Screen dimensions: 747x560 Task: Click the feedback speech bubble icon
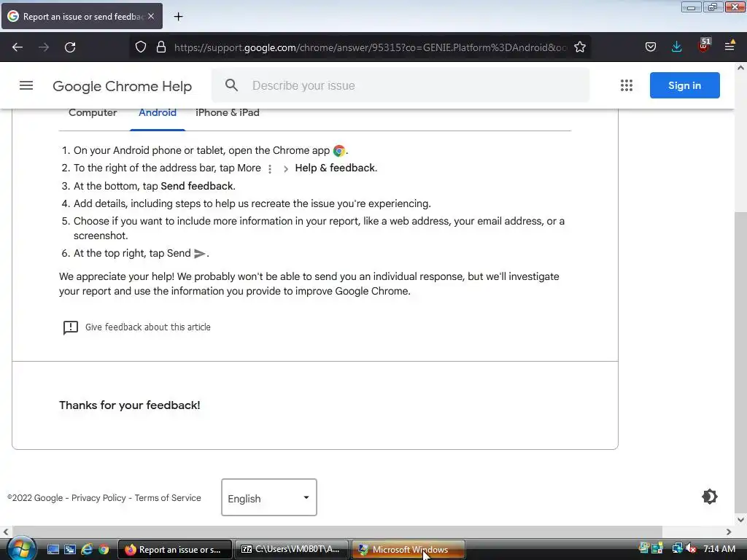click(71, 327)
